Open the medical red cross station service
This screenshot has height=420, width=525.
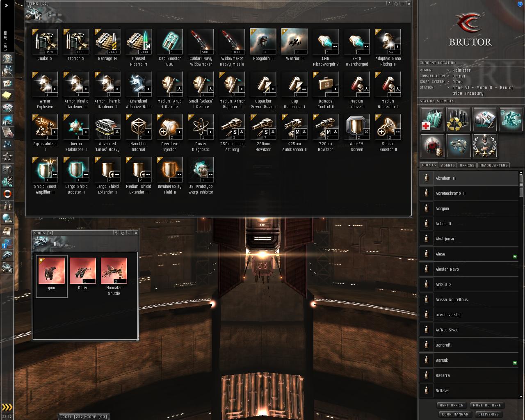(432, 119)
